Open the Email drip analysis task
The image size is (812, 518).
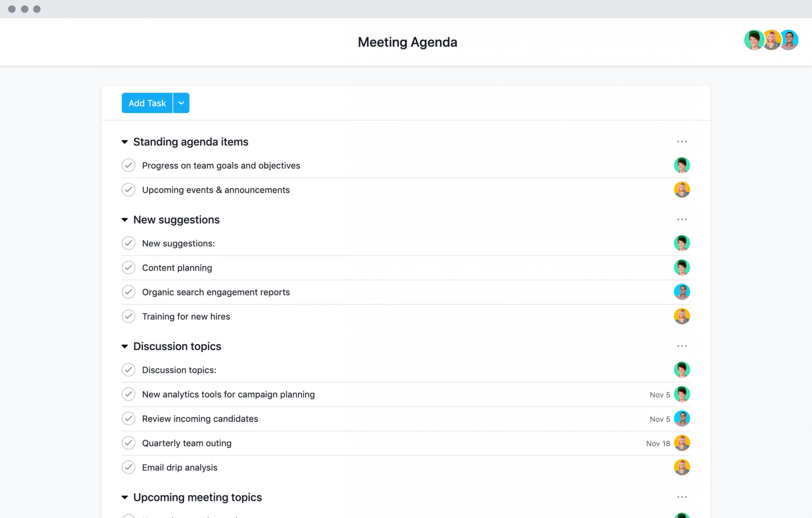click(180, 468)
